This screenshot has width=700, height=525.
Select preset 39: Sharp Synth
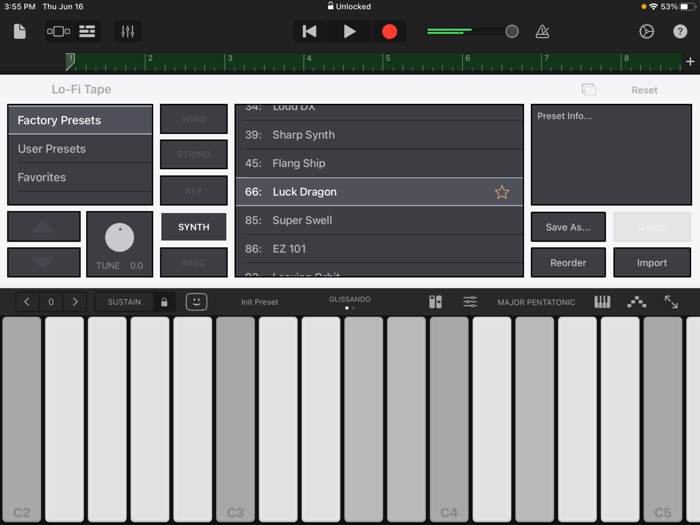tap(379, 135)
